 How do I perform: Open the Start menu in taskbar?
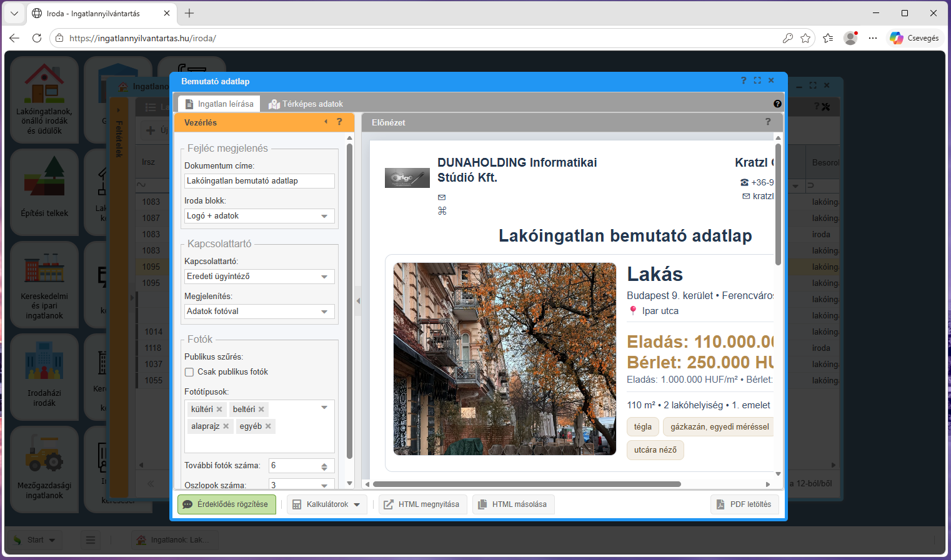click(x=36, y=540)
